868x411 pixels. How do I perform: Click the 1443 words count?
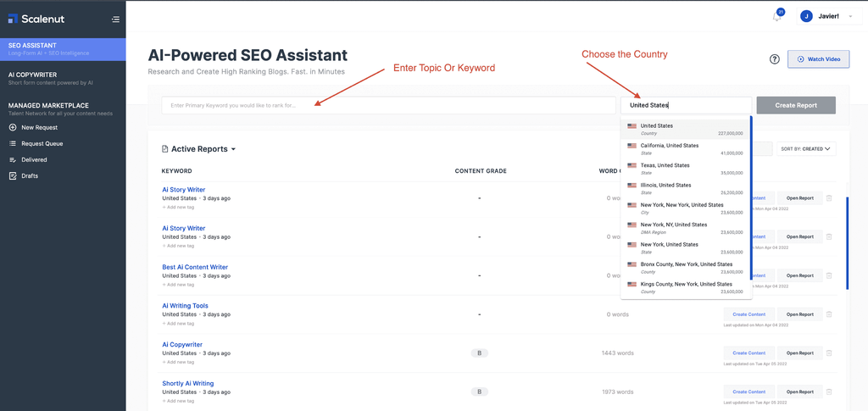(x=618, y=353)
